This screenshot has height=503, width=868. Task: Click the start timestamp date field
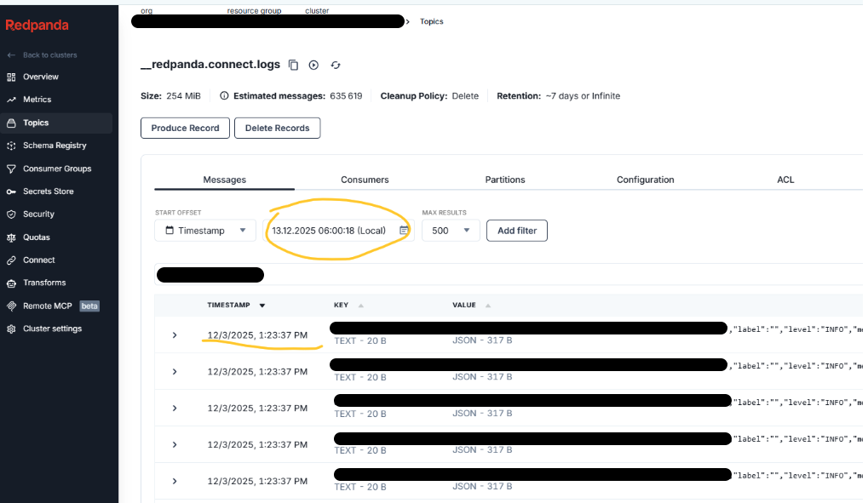coord(338,230)
